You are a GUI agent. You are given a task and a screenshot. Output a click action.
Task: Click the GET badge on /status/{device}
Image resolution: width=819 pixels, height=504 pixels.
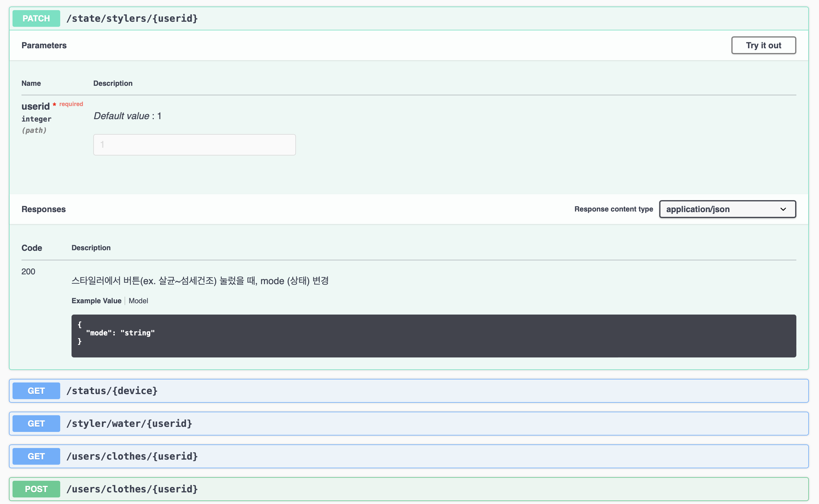36,391
